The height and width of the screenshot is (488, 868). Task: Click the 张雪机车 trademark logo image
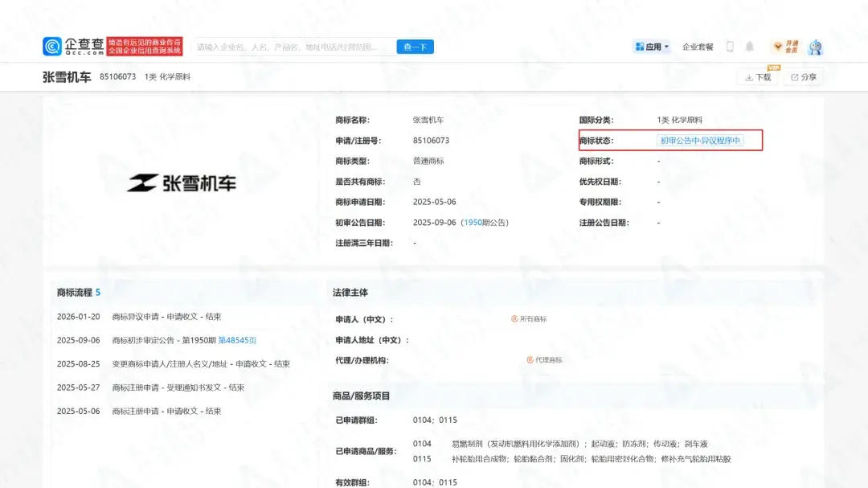pyautogui.click(x=182, y=182)
